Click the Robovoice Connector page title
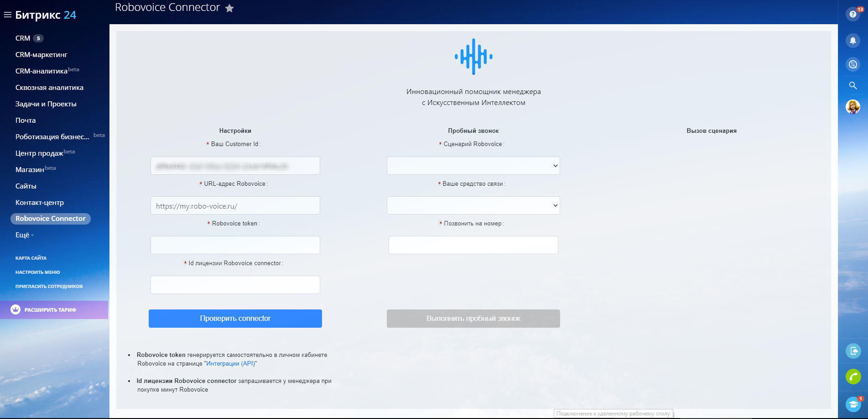Viewport: 868px width, 419px height. click(167, 7)
